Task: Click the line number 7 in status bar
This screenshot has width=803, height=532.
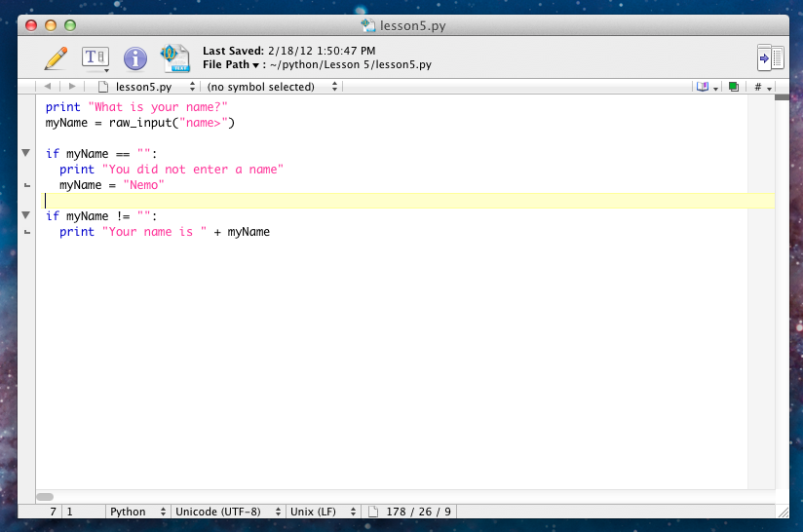Action: pos(53,512)
